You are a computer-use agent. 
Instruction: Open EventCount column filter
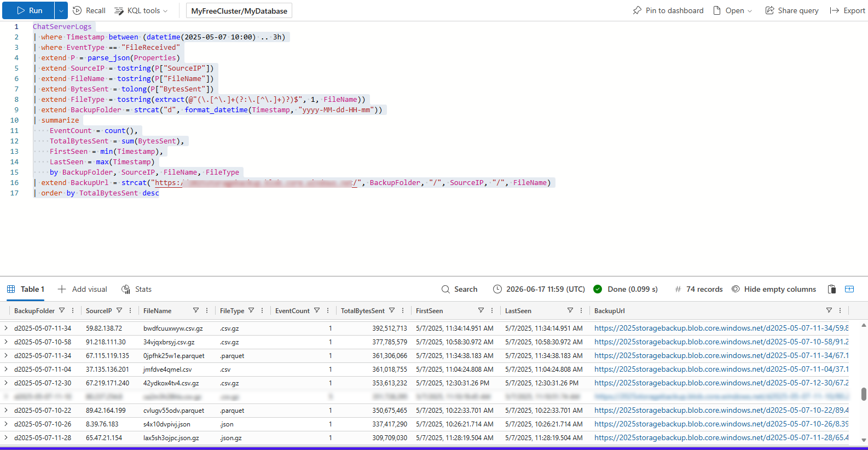point(317,310)
